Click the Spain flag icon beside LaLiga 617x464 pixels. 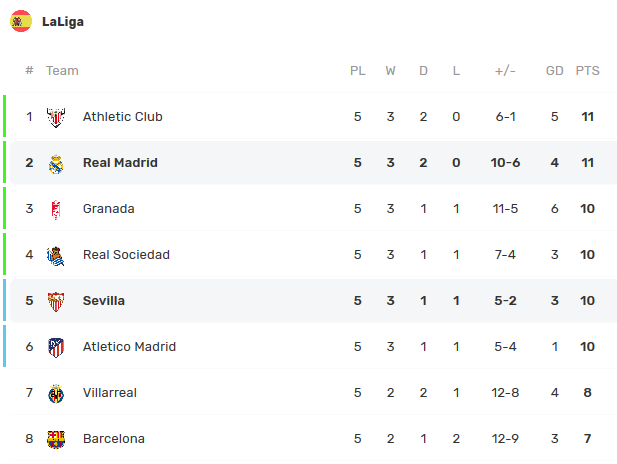(x=21, y=21)
